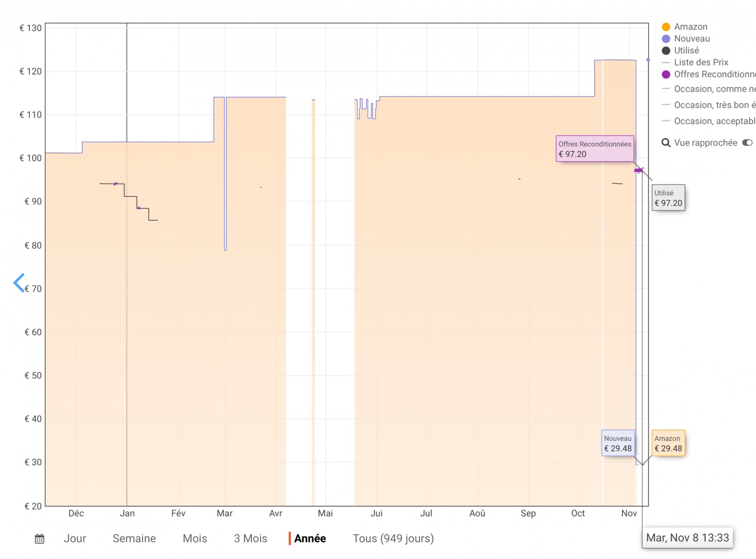The image size is (756, 559).
Task: Select the Année range tab
Action: pyautogui.click(x=310, y=539)
